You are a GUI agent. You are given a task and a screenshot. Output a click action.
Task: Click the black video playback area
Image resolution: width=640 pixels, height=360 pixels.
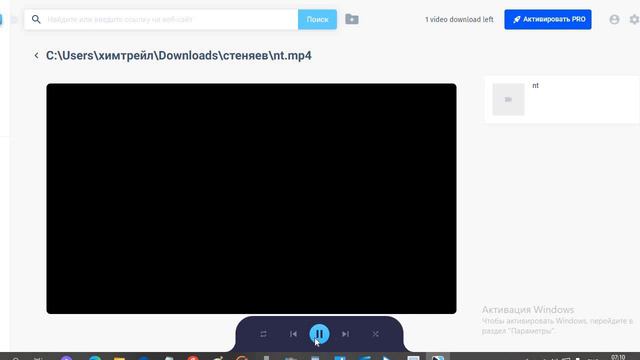[251, 199]
